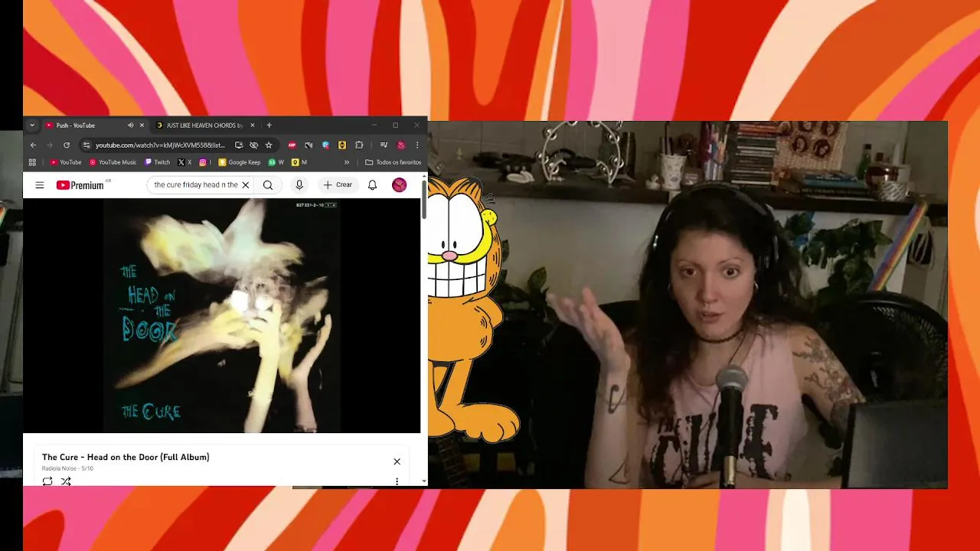Open the YouTube hamburger guide menu

[40, 185]
